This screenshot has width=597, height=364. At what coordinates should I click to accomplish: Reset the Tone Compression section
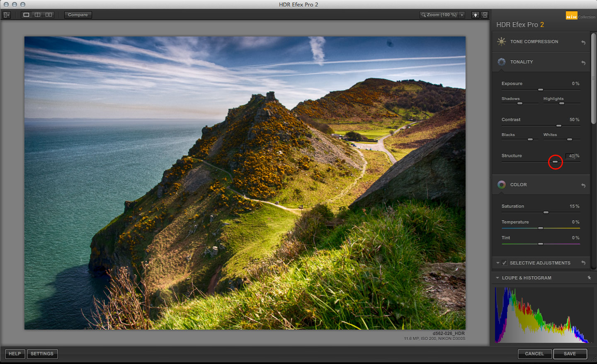point(583,42)
